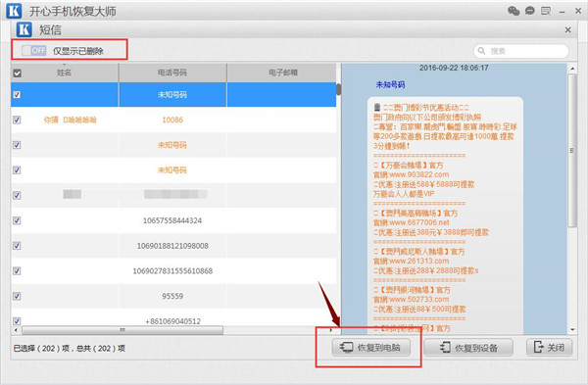Uncheck the +861069040512 row checkbox

click(17, 321)
